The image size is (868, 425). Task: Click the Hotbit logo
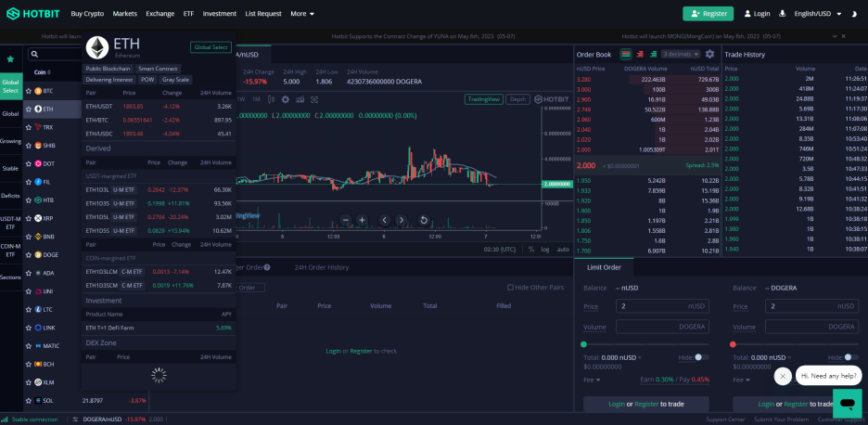32,14
